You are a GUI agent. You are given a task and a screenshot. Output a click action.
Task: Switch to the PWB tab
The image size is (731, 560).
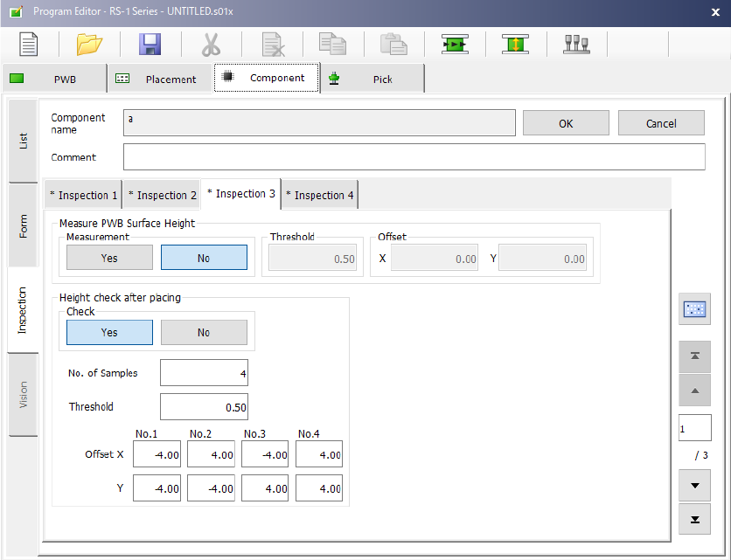[54, 79]
